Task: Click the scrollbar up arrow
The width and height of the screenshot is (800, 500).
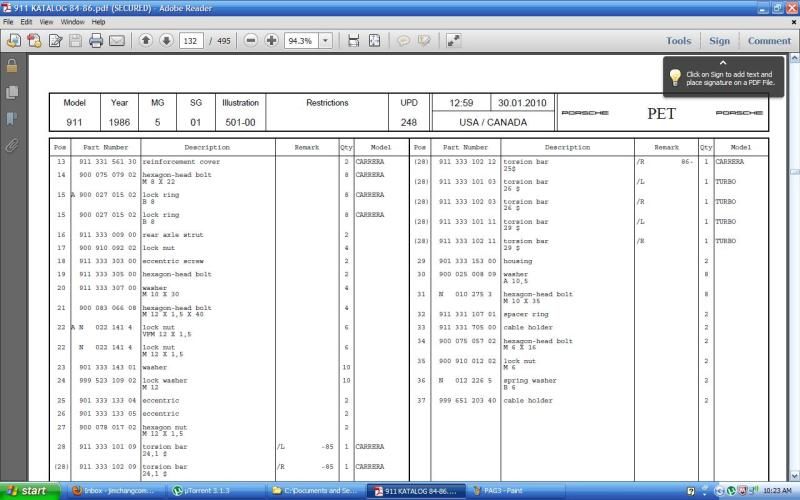Action: [x=794, y=58]
